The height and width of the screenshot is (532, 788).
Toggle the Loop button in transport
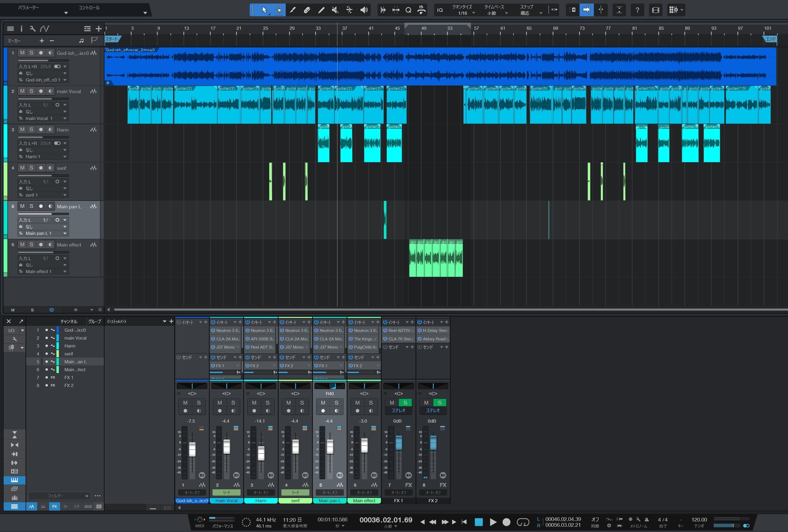[523, 522]
